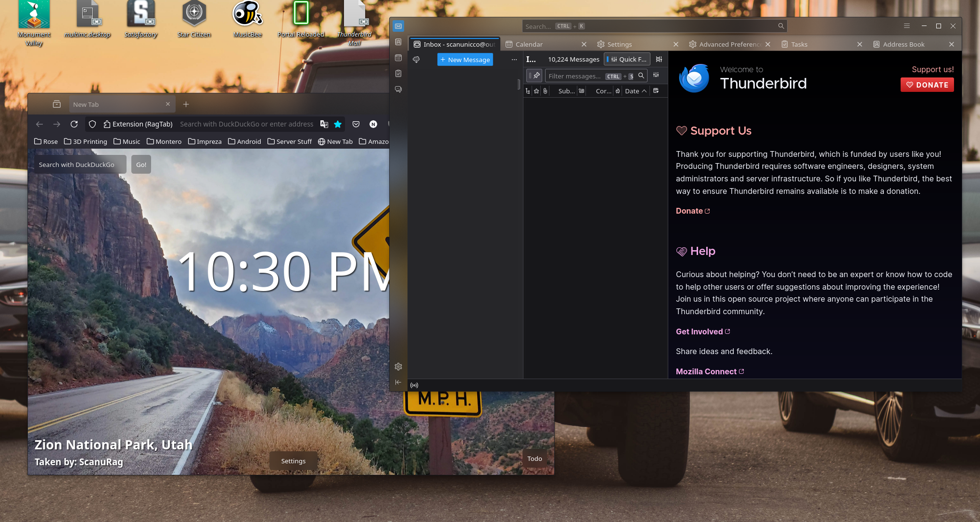Click the Get Messages cloud icon
The height and width of the screenshot is (522, 980).
click(416, 60)
